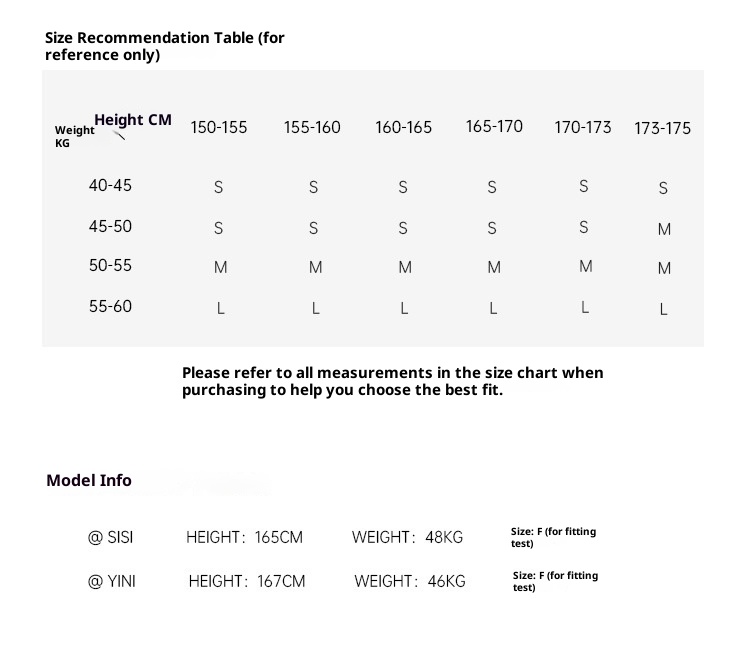The height and width of the screenshot is (645, 750).
Task: Click the 165-170 height column header
Action: (494, 127)
